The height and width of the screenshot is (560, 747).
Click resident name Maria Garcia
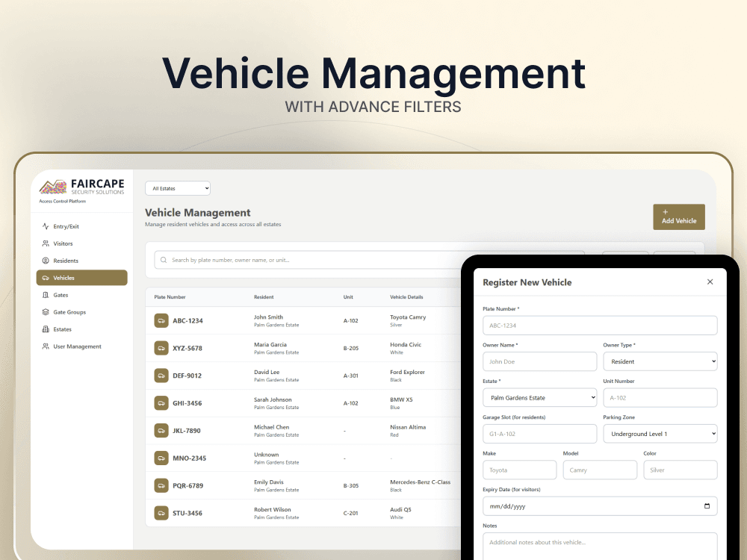pos(270,344)
